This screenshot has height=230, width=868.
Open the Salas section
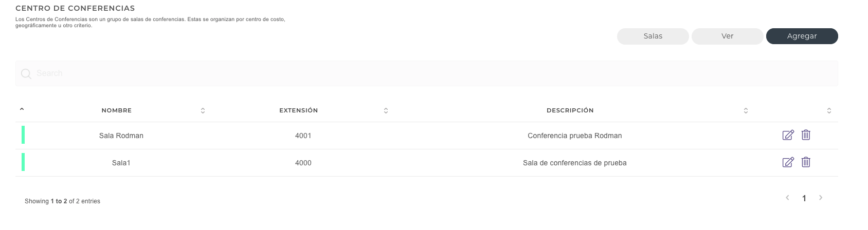tap(653, 36)
